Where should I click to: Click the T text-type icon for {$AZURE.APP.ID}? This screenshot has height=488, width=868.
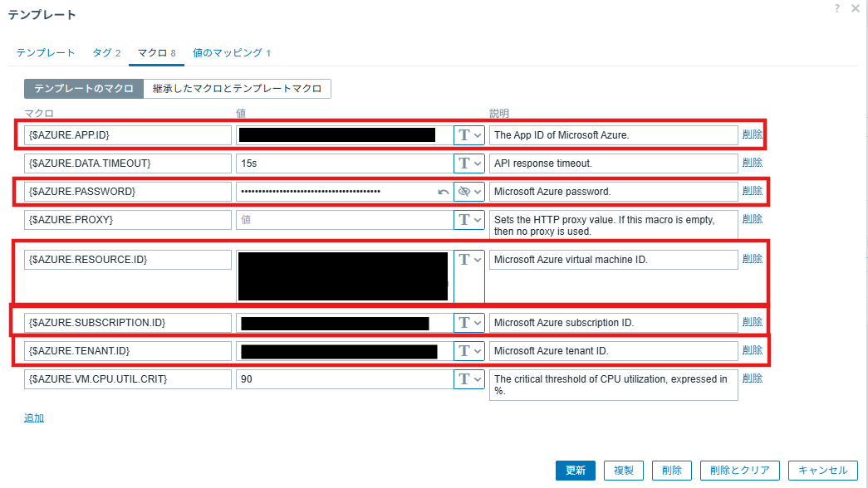coord(464,135)
